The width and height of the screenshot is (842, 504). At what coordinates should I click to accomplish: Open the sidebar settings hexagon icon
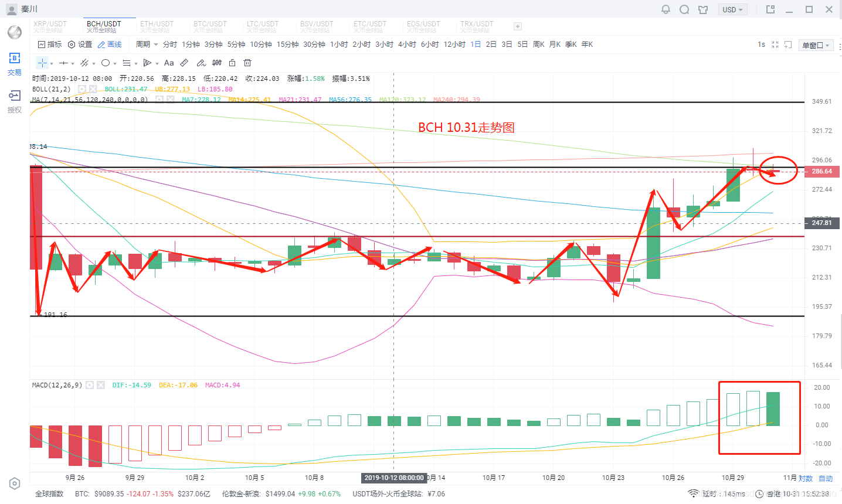pos(15,483)
